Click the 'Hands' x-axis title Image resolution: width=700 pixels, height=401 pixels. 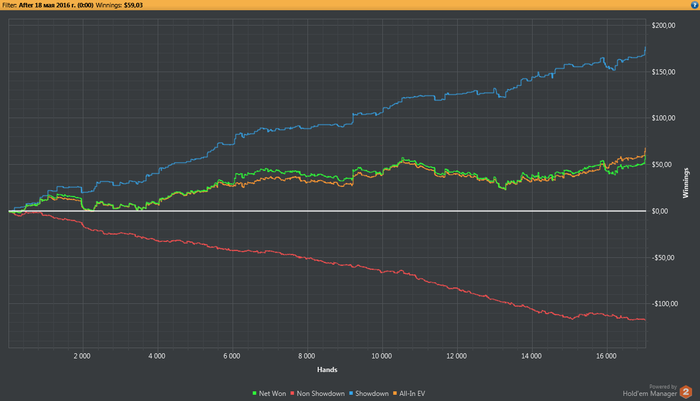(327, 370)
